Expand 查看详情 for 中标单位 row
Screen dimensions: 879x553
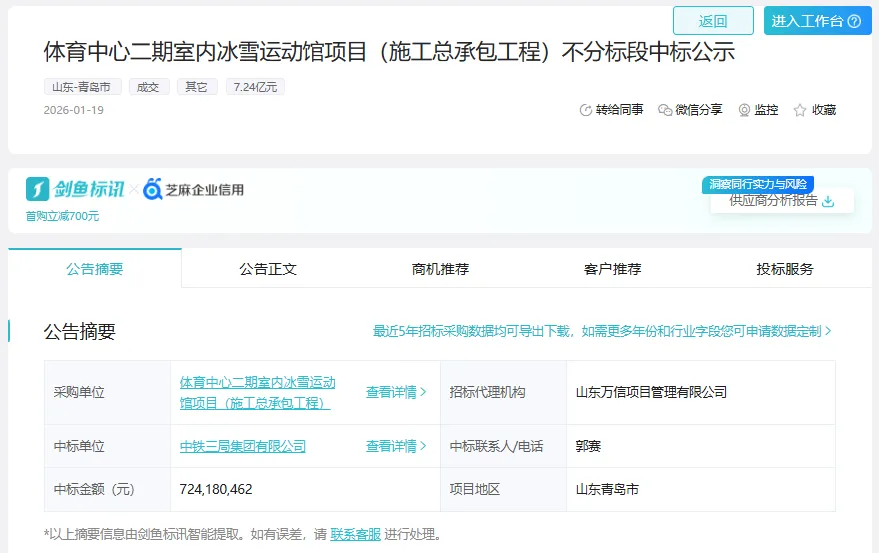(396, 446)
